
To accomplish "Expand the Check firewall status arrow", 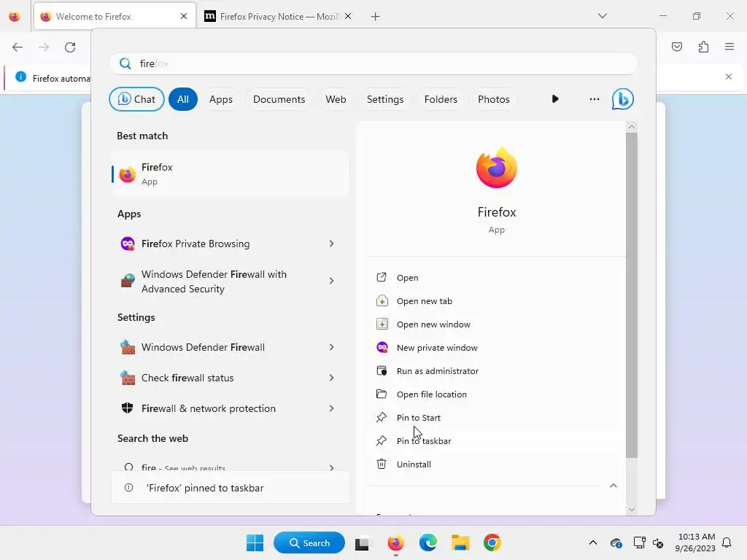I will pos(332,378).
